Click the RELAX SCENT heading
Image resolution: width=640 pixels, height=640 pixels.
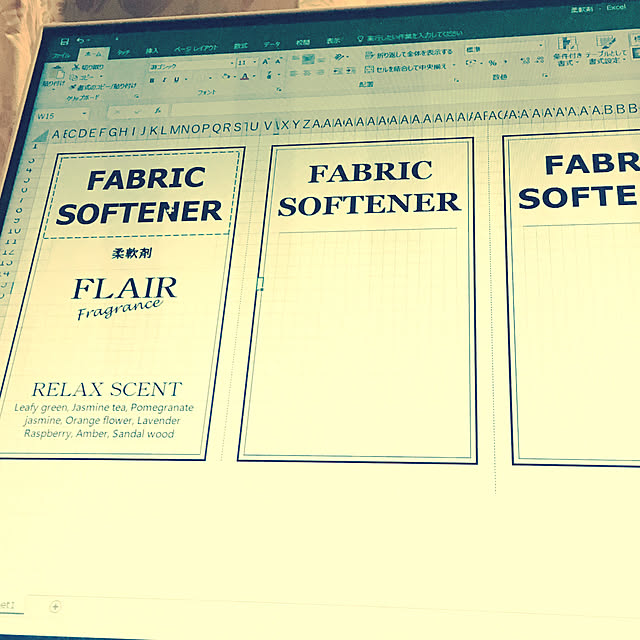[107, 389]
